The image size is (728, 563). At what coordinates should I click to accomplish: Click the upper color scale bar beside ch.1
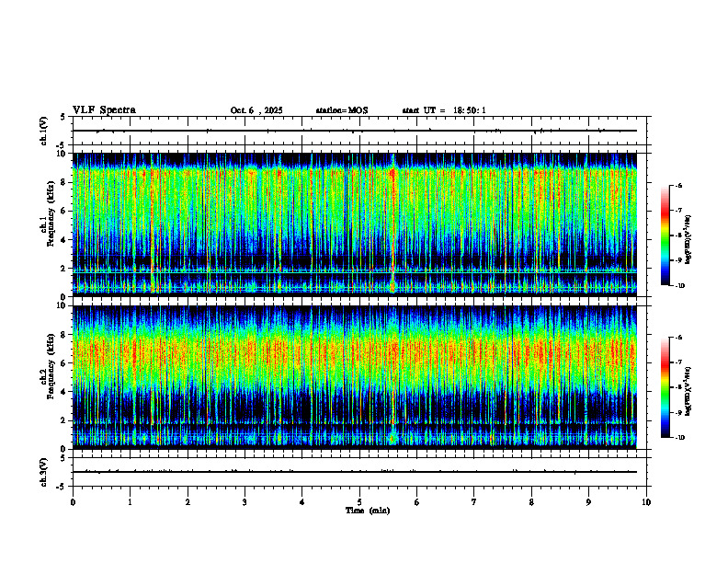tap(665, 236)
